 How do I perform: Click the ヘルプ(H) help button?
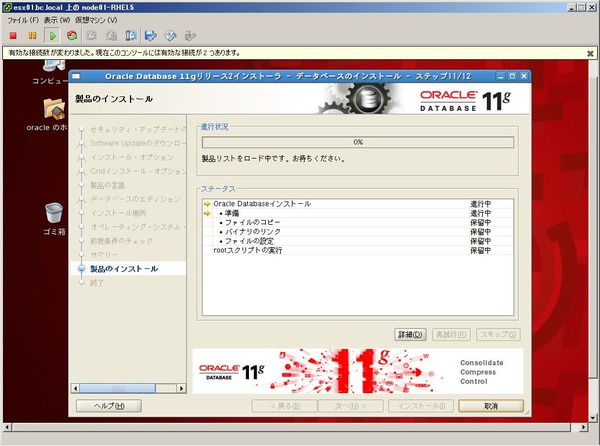pyautogui.click(x=109, y=406)
